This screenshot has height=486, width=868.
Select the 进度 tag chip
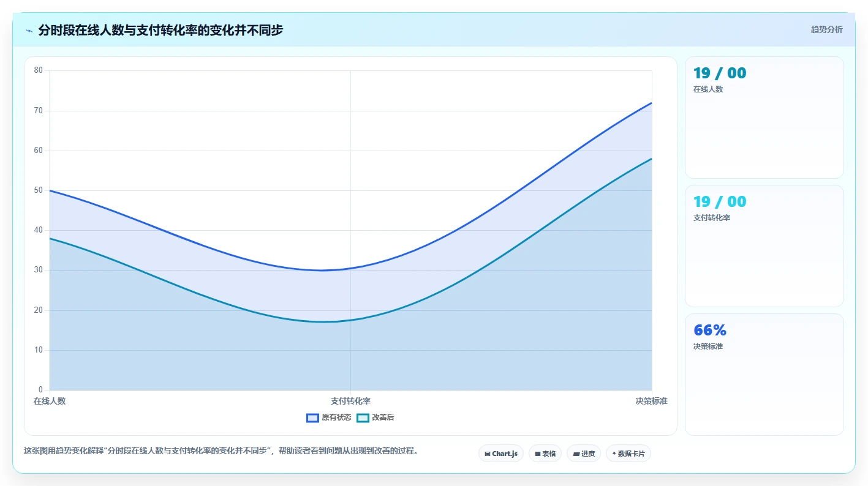pyautogui.click(x=584, y=454)
